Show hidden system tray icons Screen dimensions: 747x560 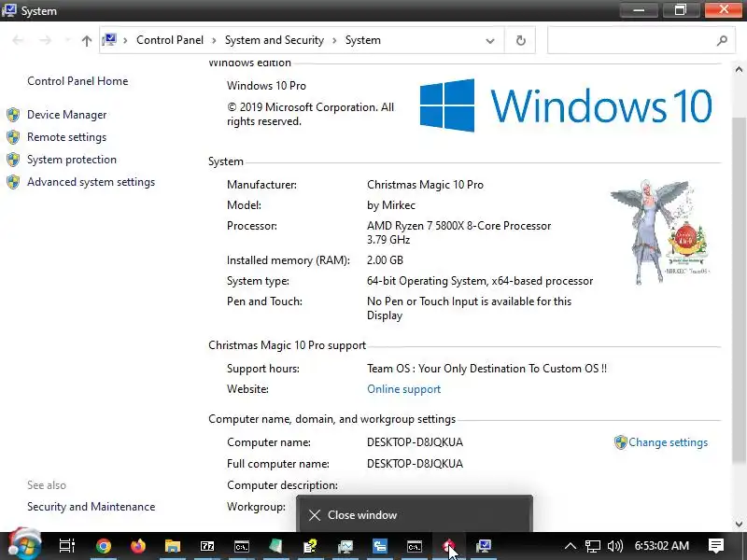click(x=571, y=546)
